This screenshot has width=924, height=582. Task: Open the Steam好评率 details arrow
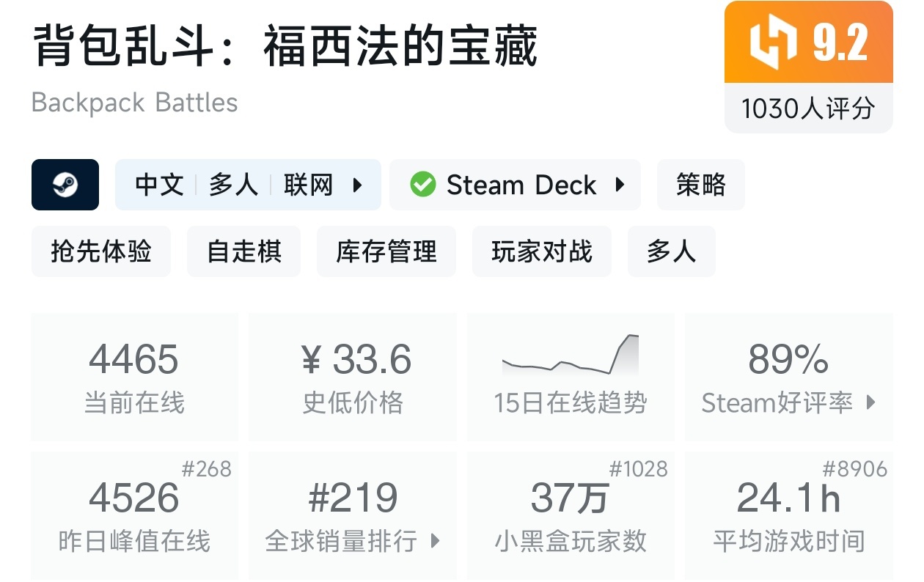pyautogui.click(x=871, y=402)
